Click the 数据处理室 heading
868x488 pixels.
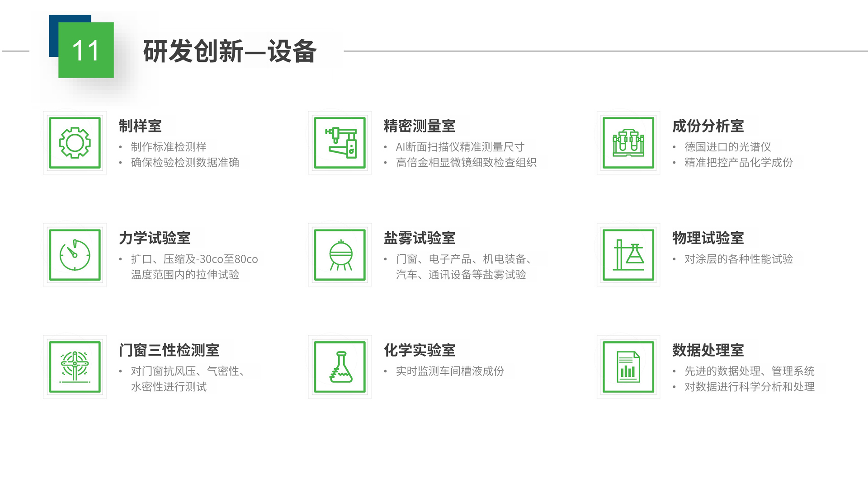tap(708, 350)
